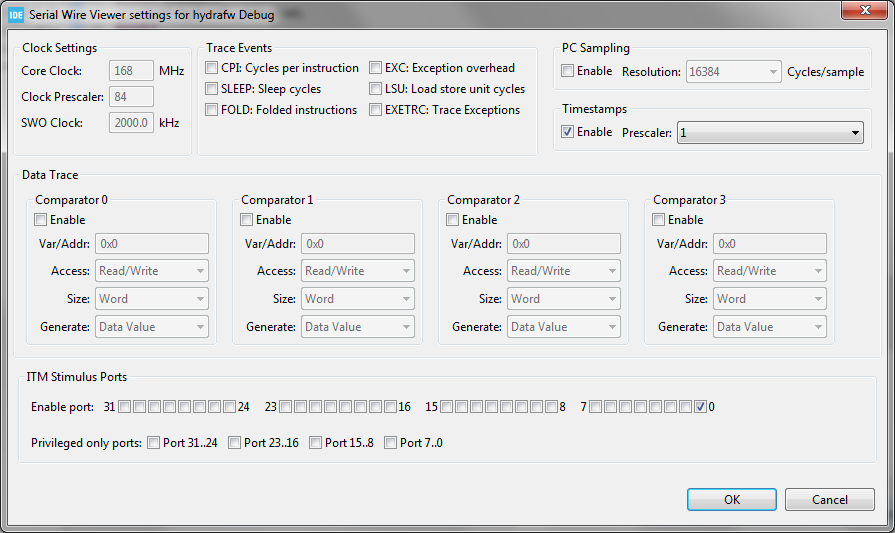
Task: Check the EXC: Exception overhead box
Action: pos(376,68)
